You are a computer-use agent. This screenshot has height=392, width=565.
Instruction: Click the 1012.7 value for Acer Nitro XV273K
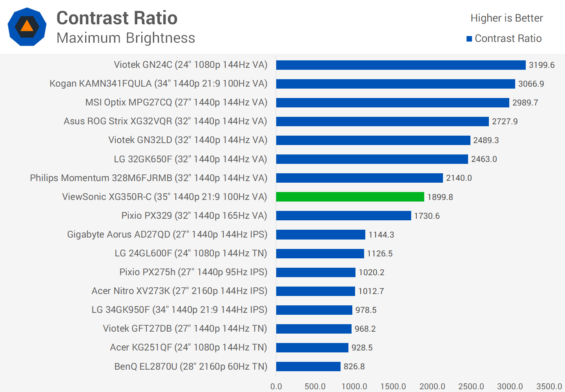(371, 291)
